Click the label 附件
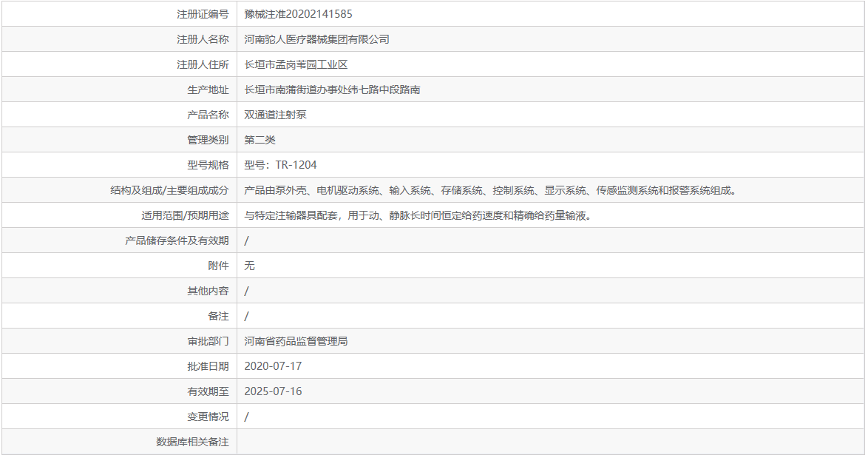 pos(218,266)
